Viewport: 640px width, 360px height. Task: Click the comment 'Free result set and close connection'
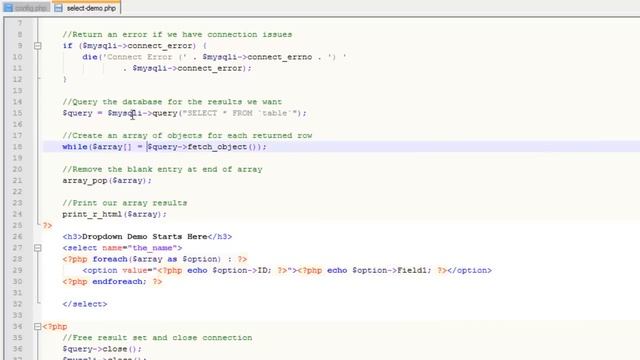(157, 338)
